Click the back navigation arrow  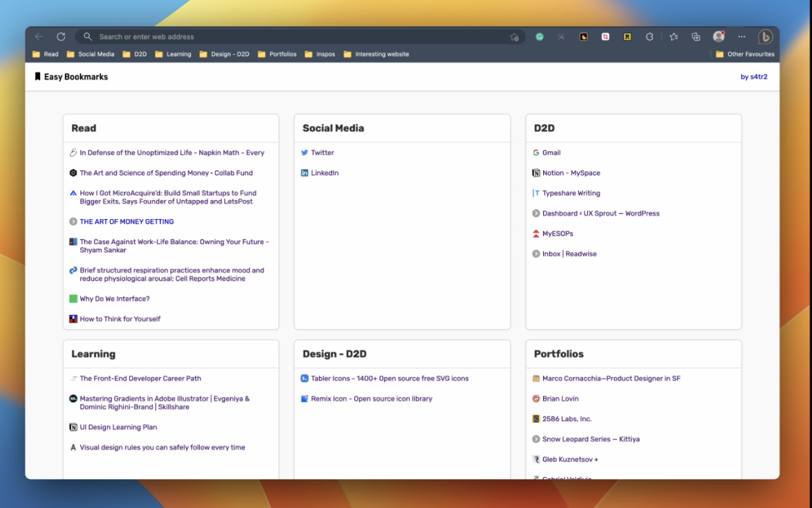(x=39, y=37)
